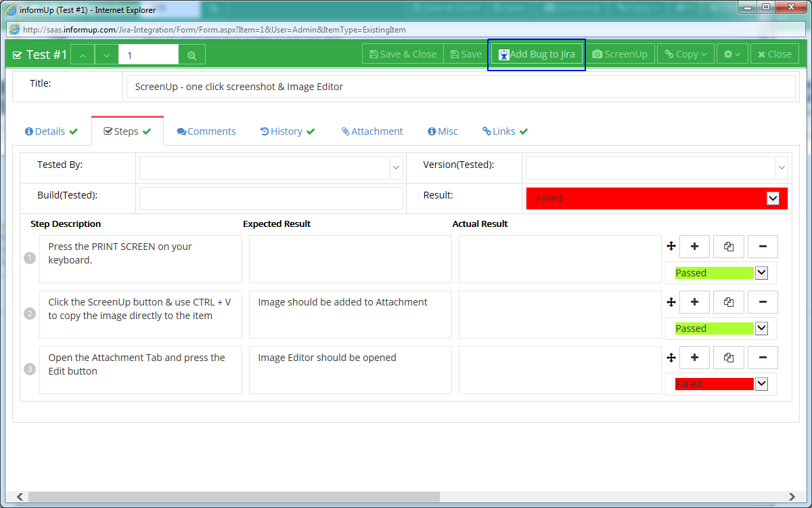Click the move handle for step 2
The width and height of the screenshot is (812, 508).
(671, 302)
